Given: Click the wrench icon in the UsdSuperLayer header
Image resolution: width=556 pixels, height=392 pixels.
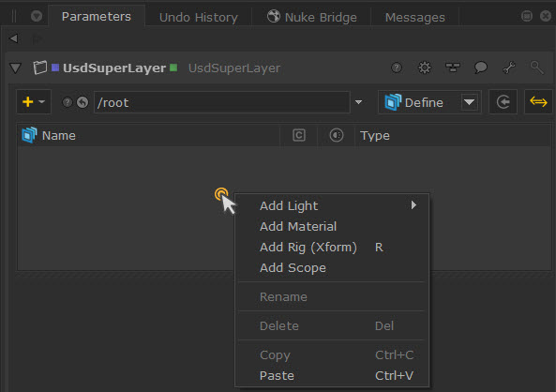Looking at the screenshot, I should coord(509,68).
